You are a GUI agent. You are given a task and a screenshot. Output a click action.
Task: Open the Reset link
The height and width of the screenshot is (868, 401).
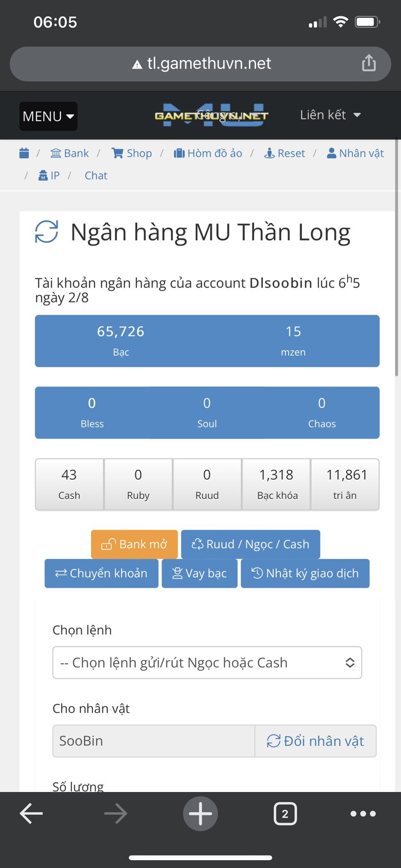point(285,153)
